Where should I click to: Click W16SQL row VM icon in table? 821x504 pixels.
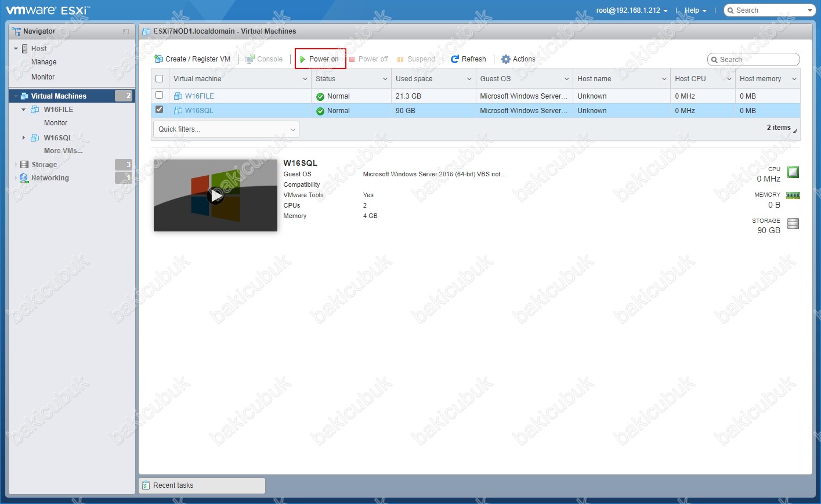pyautogui.click(x=178, y=111)
